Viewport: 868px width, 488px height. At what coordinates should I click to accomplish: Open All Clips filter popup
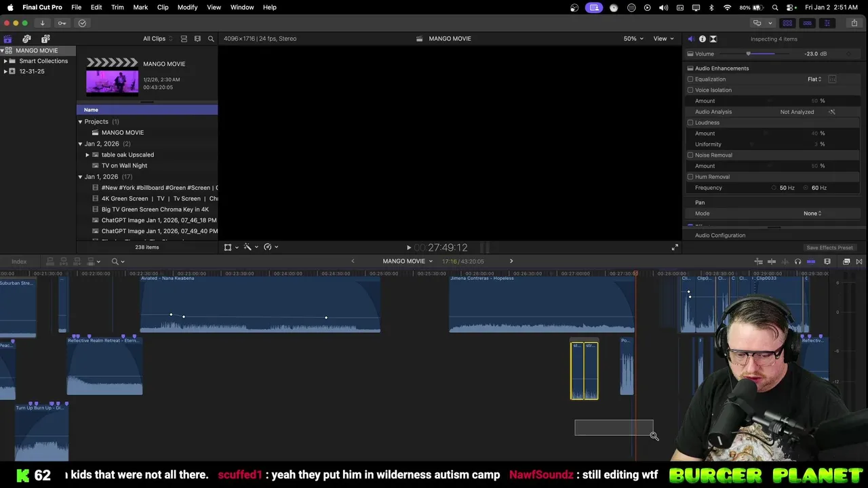tap(158, 39)
